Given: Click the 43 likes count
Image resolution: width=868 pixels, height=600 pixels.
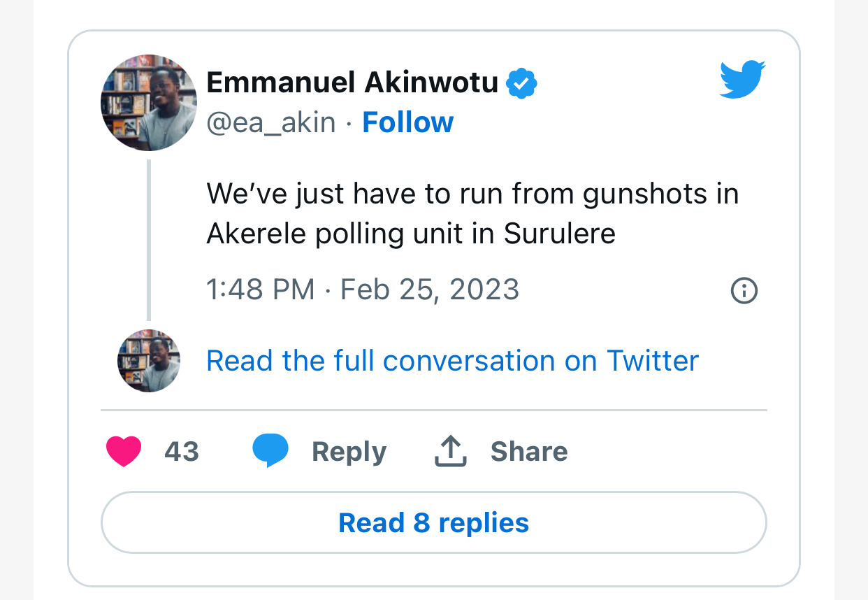Looking at the screenshot, I should (x=182, y=452).
